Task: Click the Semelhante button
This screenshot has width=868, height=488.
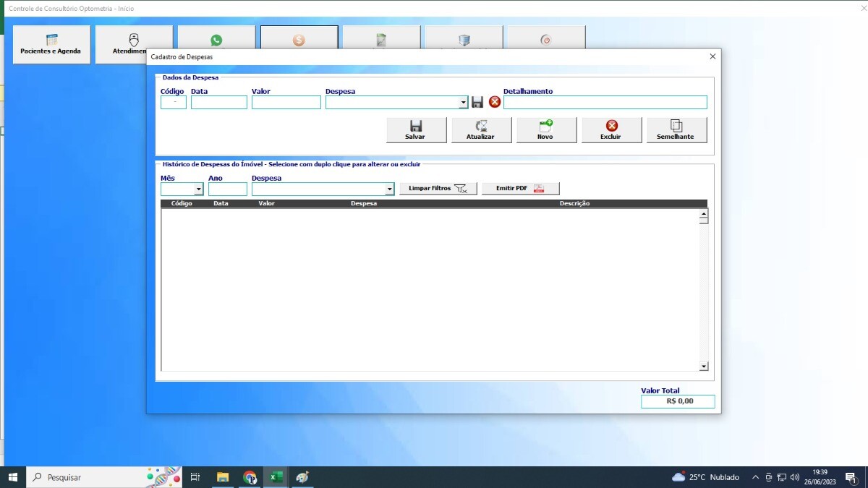Action: [676, 130]
